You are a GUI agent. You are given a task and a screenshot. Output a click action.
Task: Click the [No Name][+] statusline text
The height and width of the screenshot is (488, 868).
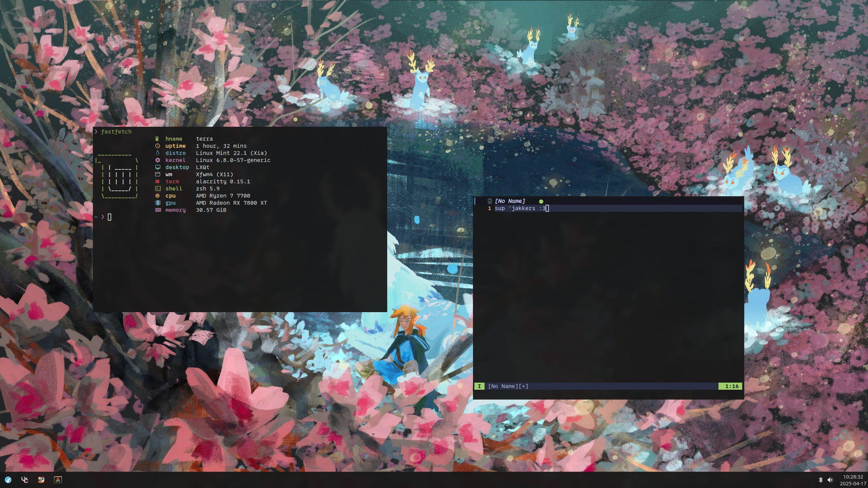[x=508, y=386]
